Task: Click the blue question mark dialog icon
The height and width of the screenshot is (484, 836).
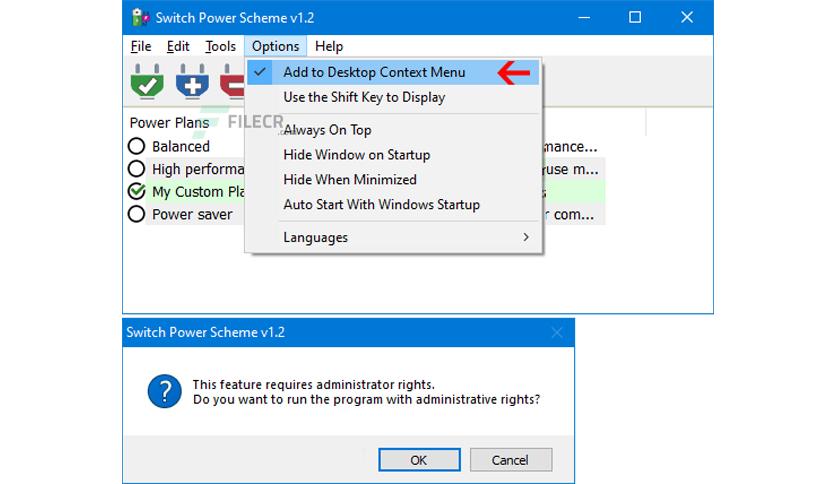Action: (x=165, y=391)
